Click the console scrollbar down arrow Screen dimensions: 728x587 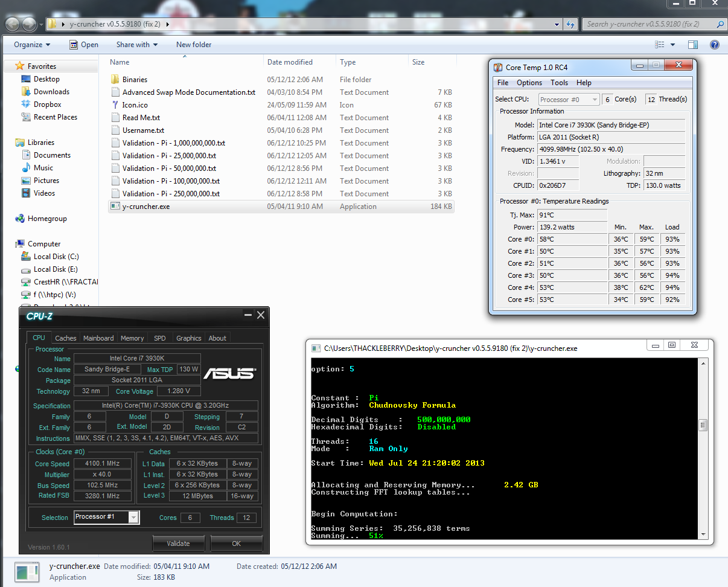coord(703,535)
